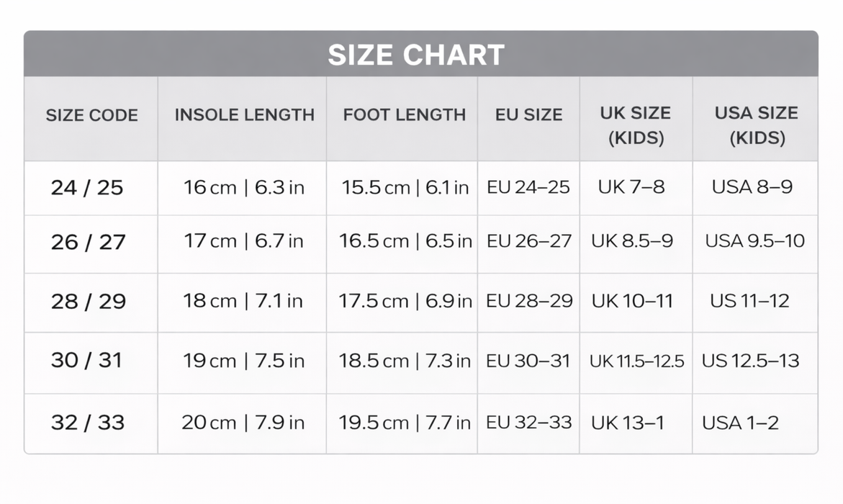The width and height of the screenshot is (843, 504).
Task: Click the EU SIZE column header
Action: 528,114
